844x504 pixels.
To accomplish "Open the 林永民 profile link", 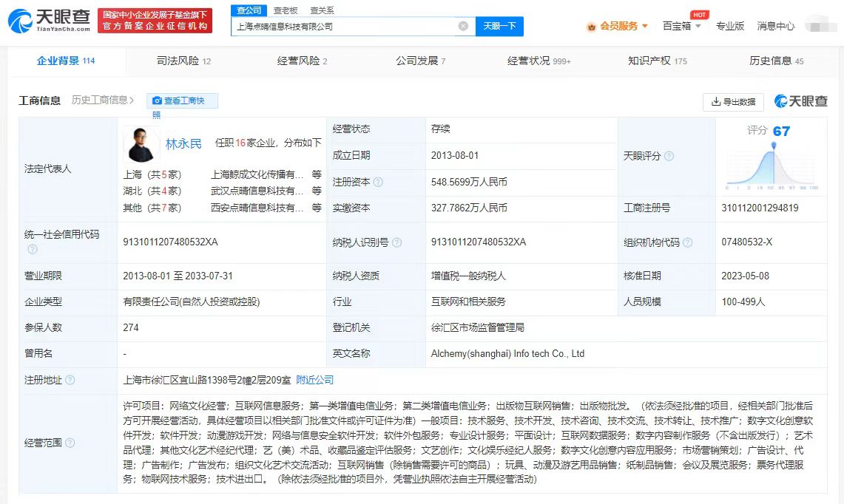I will (183, 143).
